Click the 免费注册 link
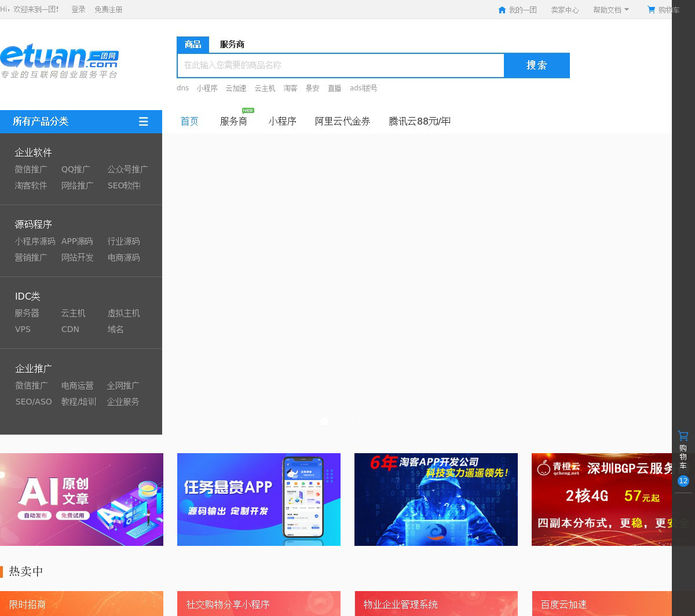Screen dimensions: 695x616 pyautogui.click(x=108, y=10)
